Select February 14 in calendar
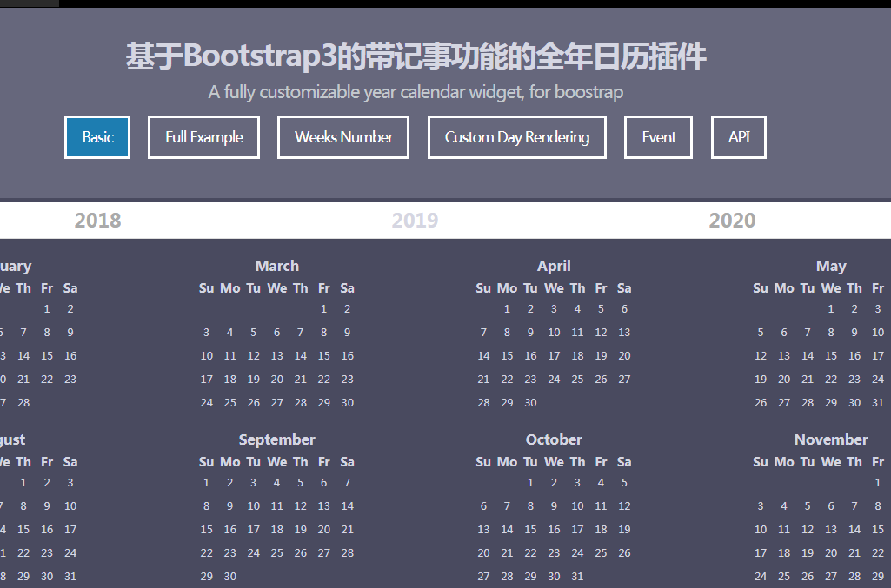This screenshot has height=588, width=891. tap(23, 356)
